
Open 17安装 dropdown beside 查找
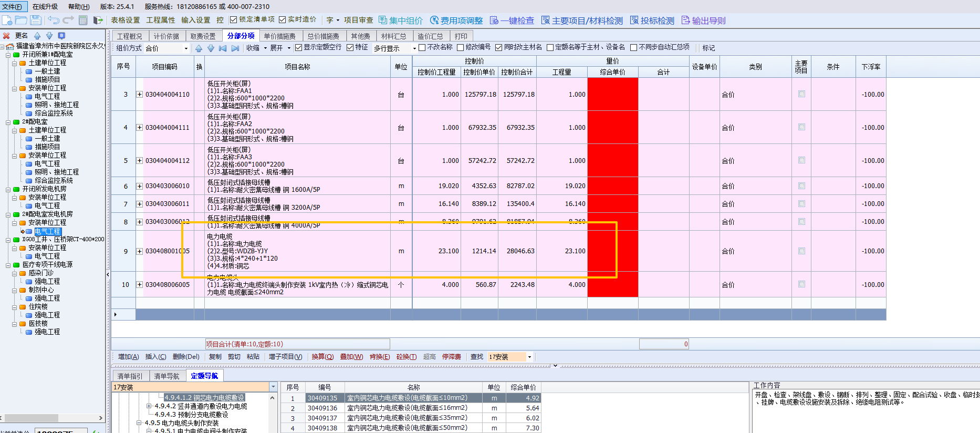pos(529,357)
